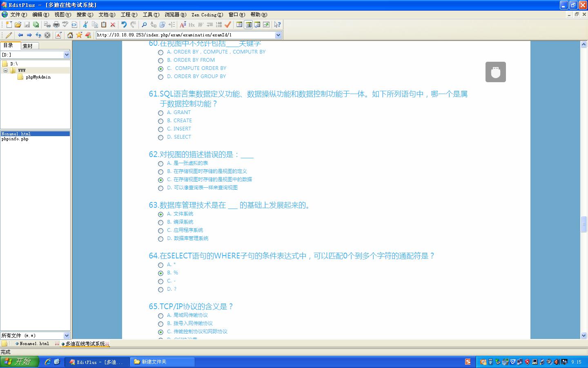Click the orange checkmark toolbar icon

[x=228, y=25]
